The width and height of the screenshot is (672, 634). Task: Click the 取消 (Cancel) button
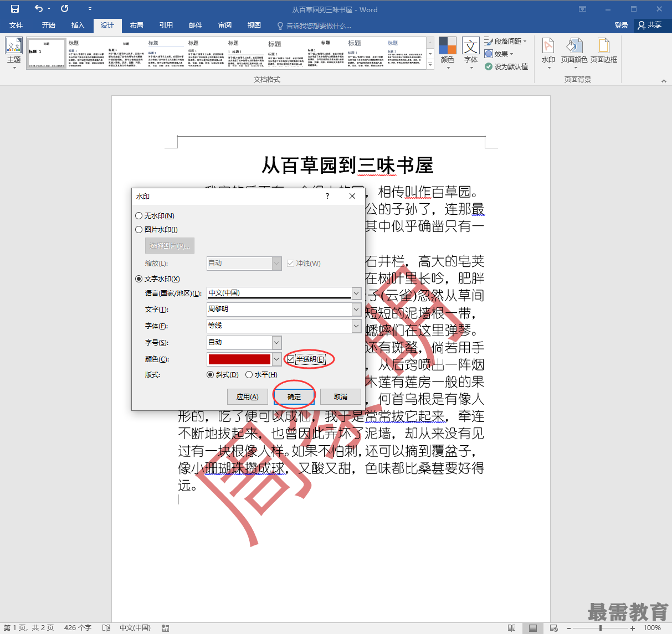[341, 397]
